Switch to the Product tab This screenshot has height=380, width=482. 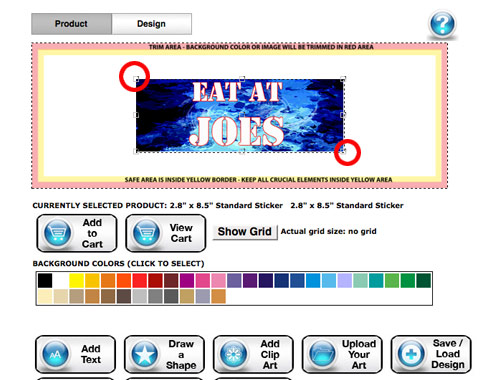click(71, 24)
